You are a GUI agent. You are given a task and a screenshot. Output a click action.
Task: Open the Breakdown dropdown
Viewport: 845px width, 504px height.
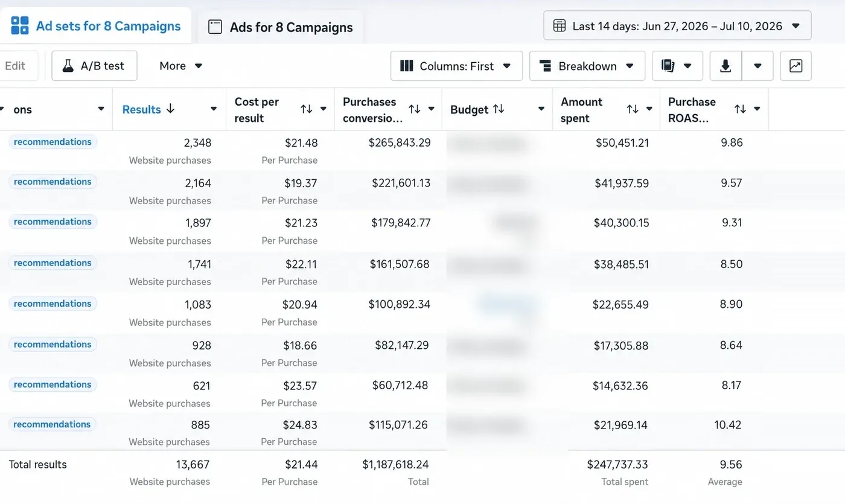pyautogui.click(x=587, y=66)
